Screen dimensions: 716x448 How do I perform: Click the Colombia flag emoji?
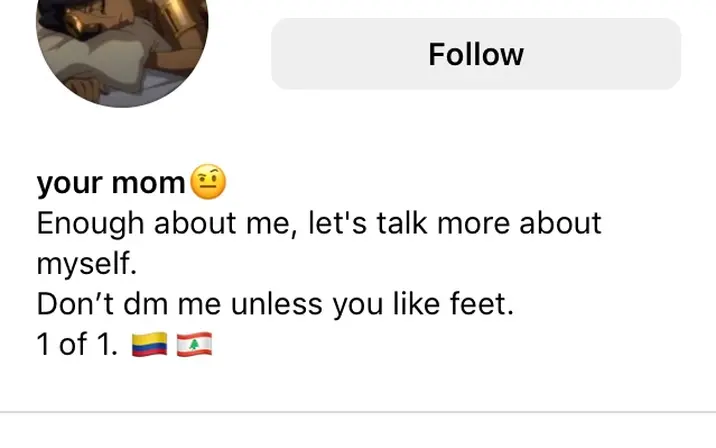click(149, 344)
